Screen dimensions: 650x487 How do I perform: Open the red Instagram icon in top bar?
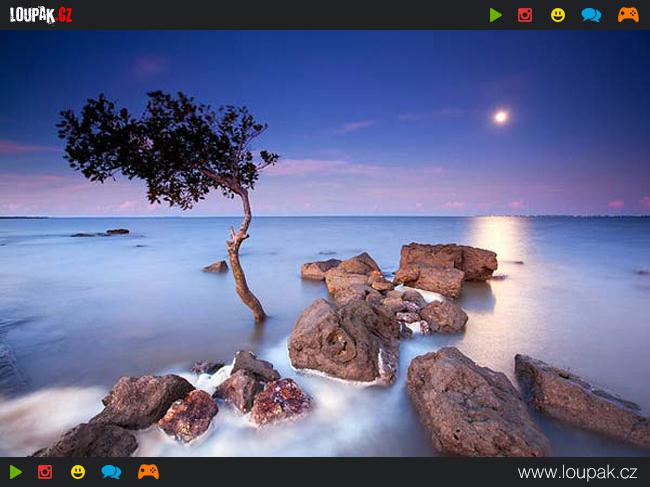tap(525, 15)
